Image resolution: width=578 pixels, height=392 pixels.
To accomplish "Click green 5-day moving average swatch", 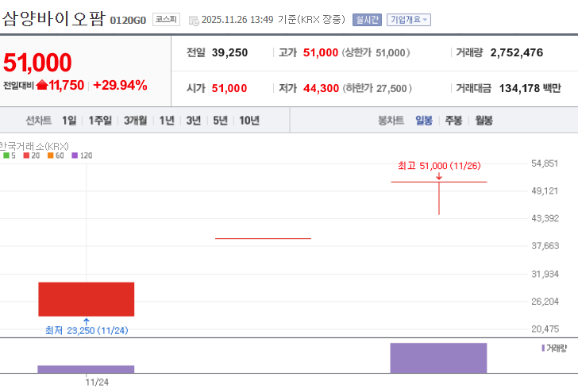I will click(x=6, y=156).
